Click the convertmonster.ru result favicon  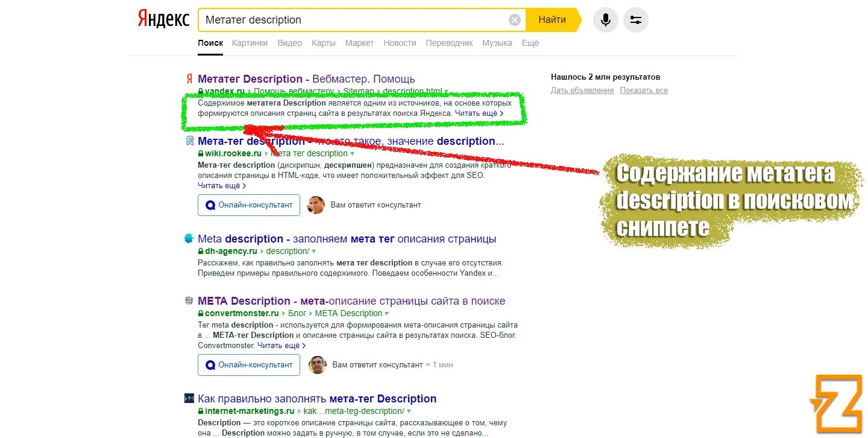click(189, 300)
